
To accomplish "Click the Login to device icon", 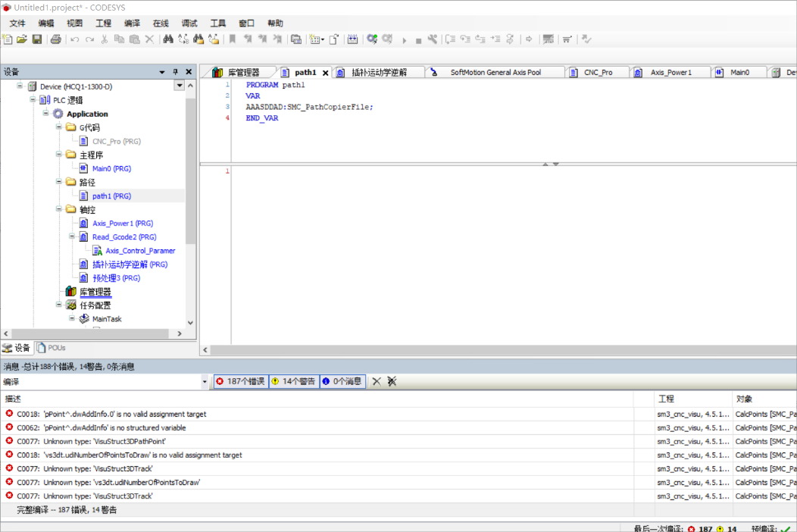I will point(372,39).
